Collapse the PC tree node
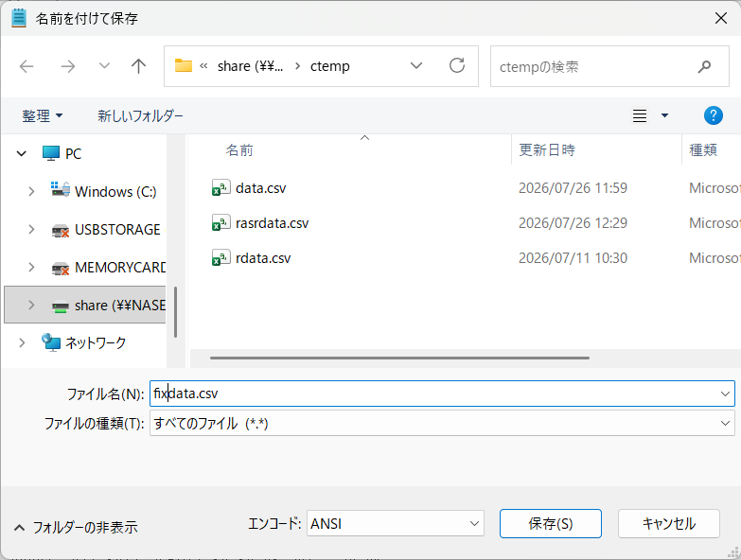 [21, 153]
